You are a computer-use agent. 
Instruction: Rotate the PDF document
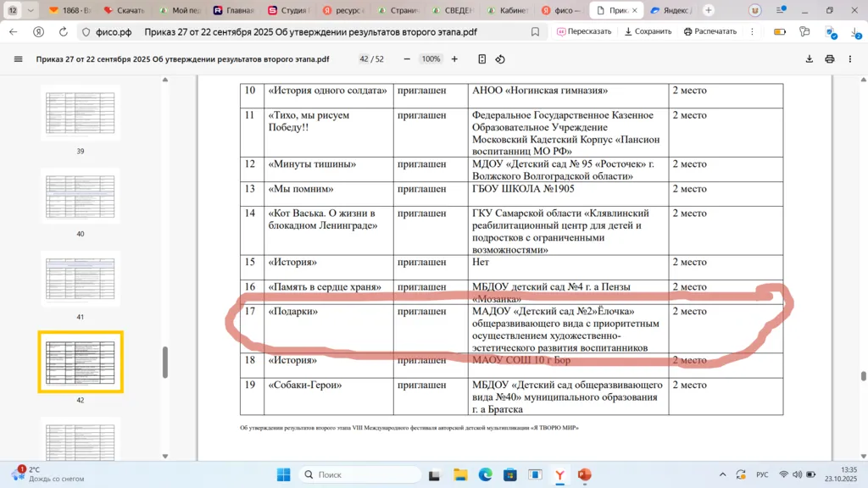500,59
